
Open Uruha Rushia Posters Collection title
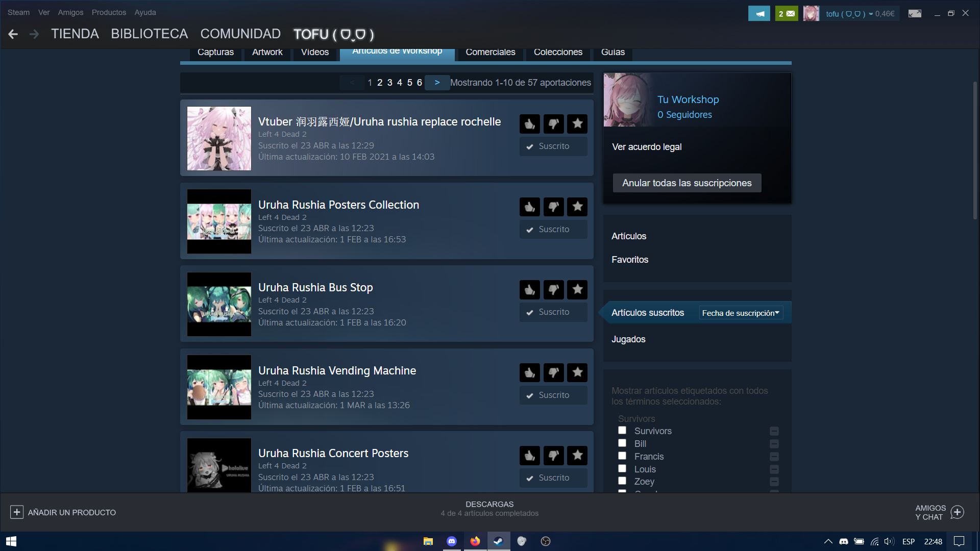click(x=338, y=205)
